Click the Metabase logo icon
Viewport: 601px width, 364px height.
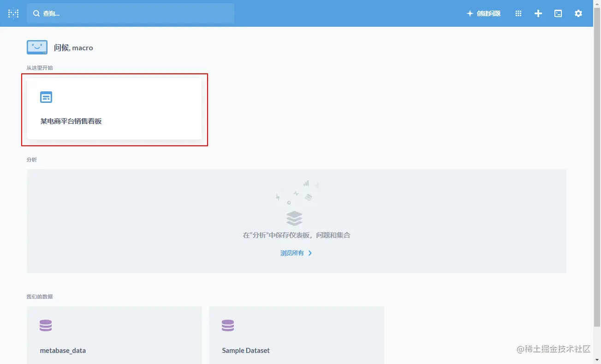pos(13,13)
